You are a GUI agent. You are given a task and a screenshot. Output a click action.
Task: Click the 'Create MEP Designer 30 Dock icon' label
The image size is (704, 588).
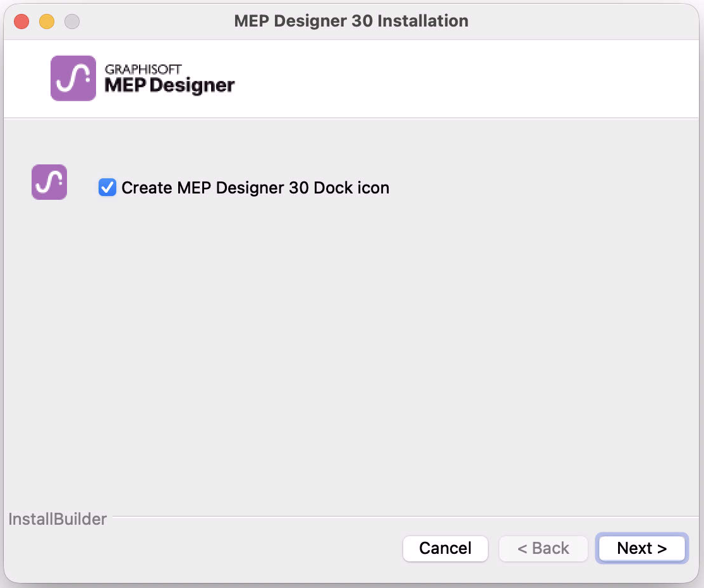coord(255,188)
